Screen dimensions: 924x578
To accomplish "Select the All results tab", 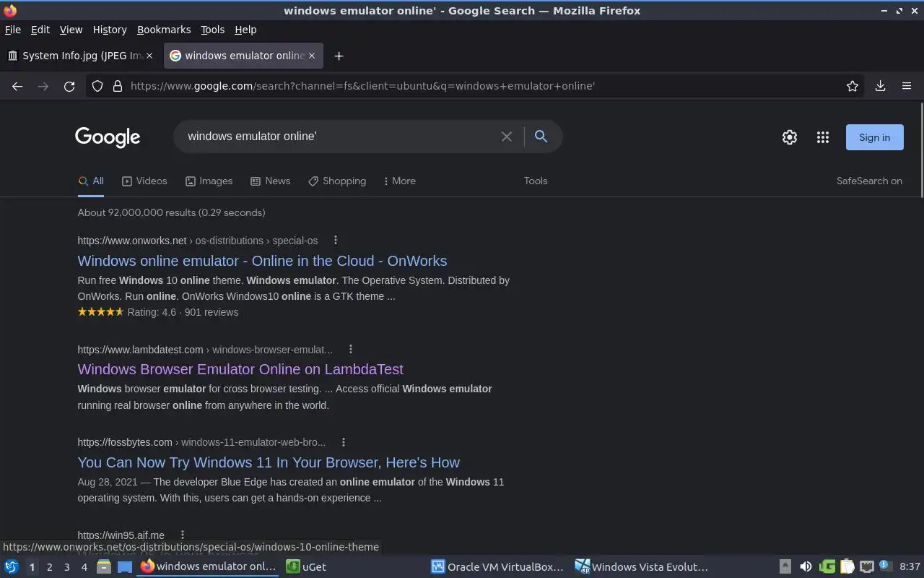I will [91, 181].
